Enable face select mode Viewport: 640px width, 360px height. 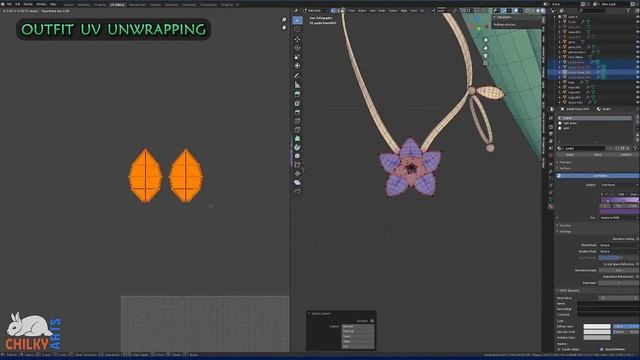(x=343, y=11)
